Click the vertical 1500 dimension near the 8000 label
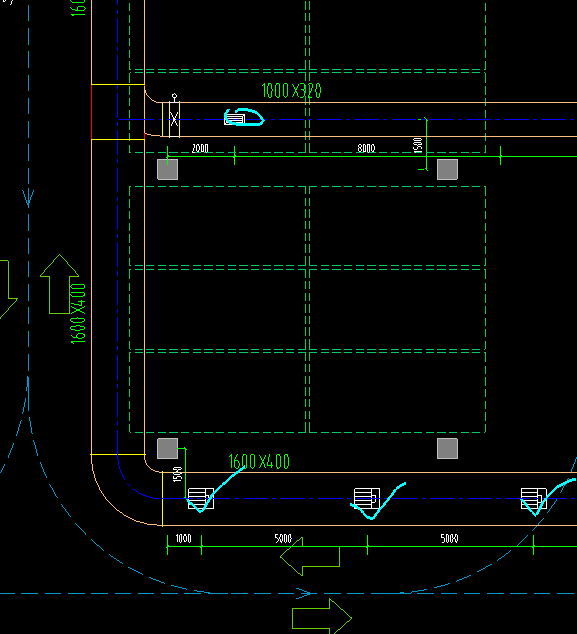Image resolution: width=577 pixels, height=634 pixels. pos(418,145)
